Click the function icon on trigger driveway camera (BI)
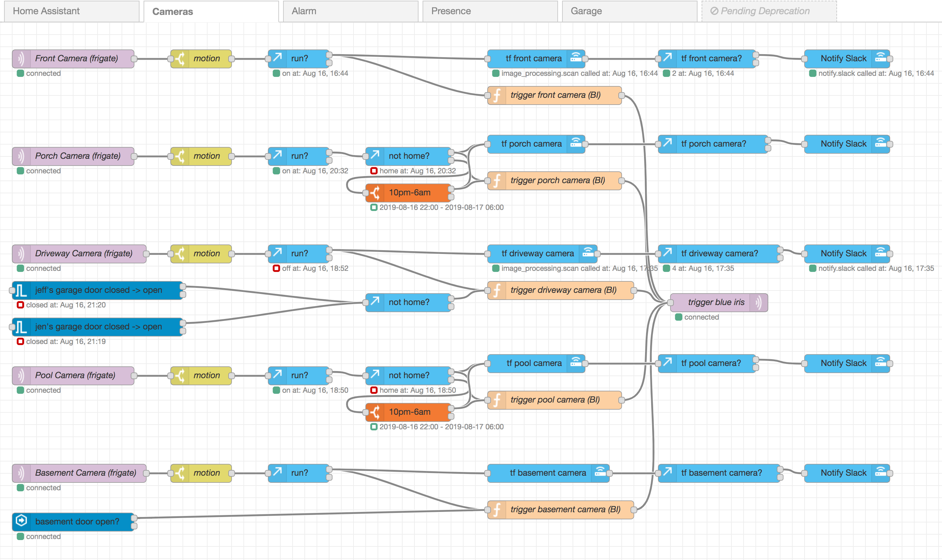The image size is (942, 560). coord(497,290)
